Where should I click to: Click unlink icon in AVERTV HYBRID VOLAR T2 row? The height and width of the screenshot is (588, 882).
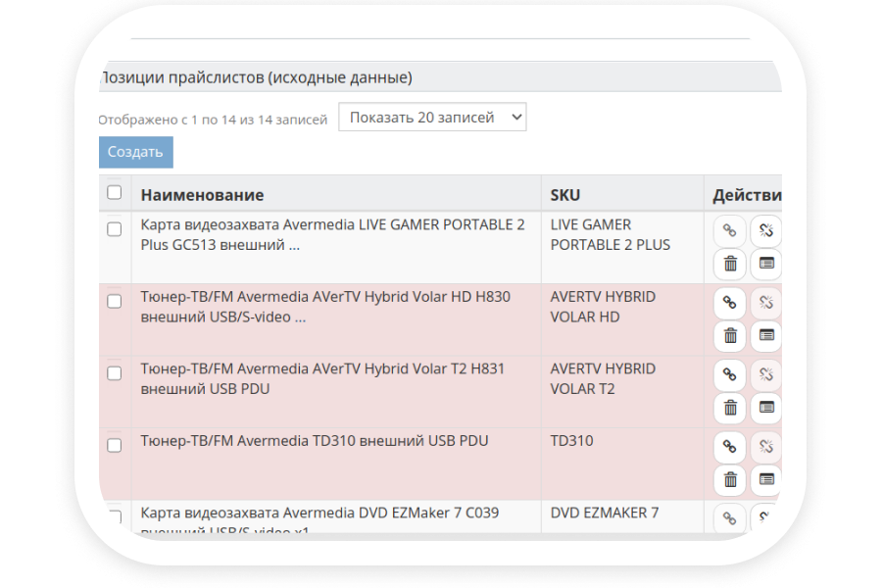[766, 374]
